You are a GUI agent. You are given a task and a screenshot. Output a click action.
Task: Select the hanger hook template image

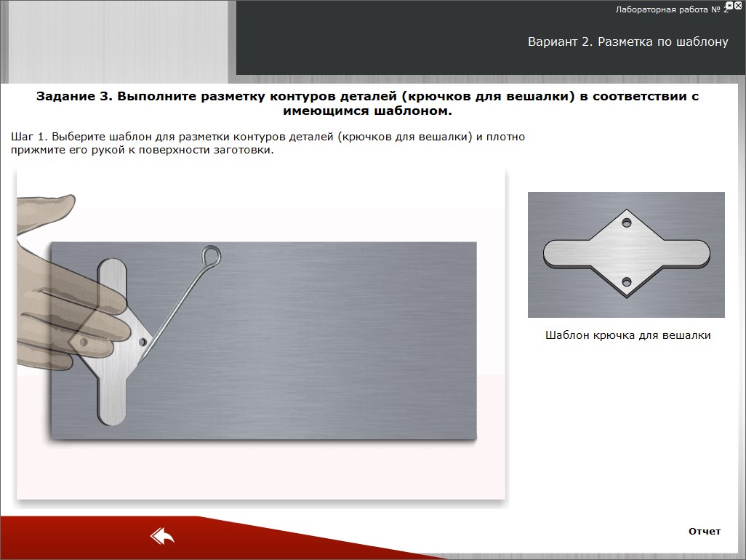point(626,255)
